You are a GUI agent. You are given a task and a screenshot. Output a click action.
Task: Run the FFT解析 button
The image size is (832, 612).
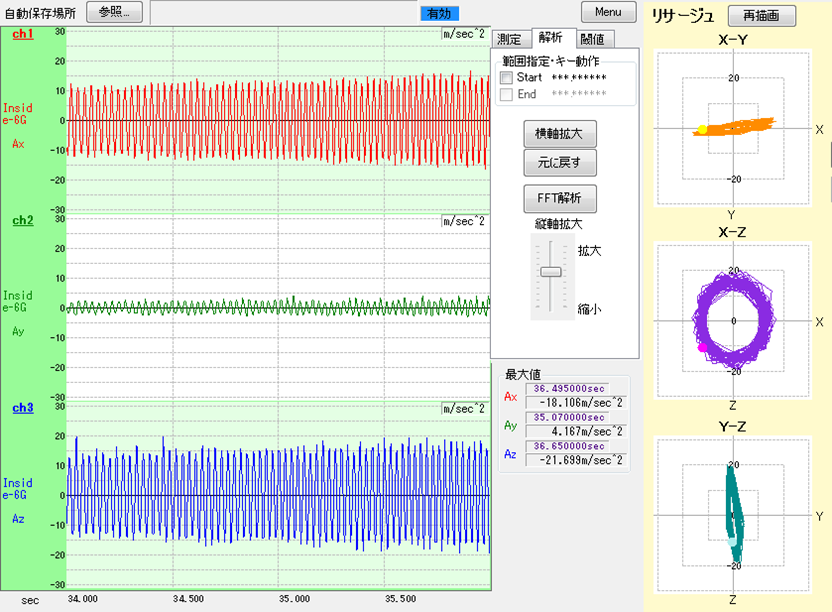point(560,198)
